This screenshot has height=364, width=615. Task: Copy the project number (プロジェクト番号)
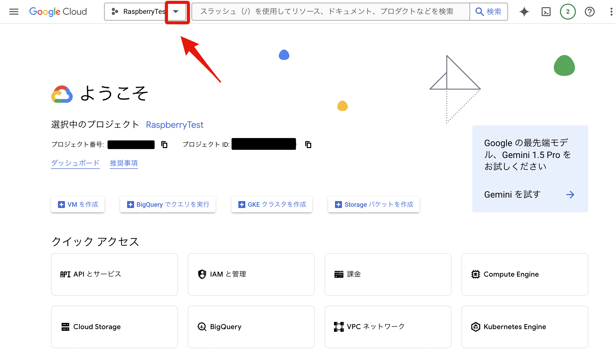point(164,144)
